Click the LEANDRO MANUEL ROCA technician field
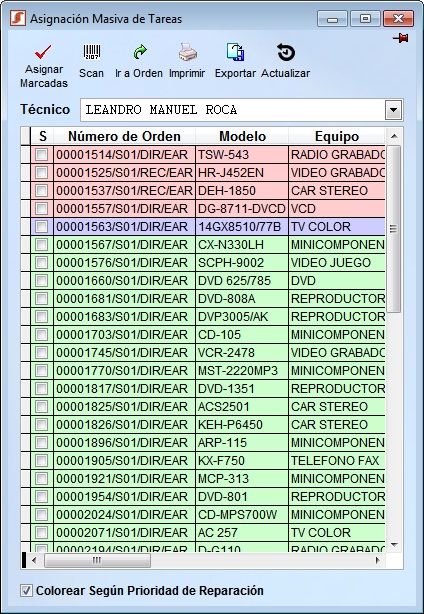Viewport: 424px width, 614px height. click(x=233, y=110)
